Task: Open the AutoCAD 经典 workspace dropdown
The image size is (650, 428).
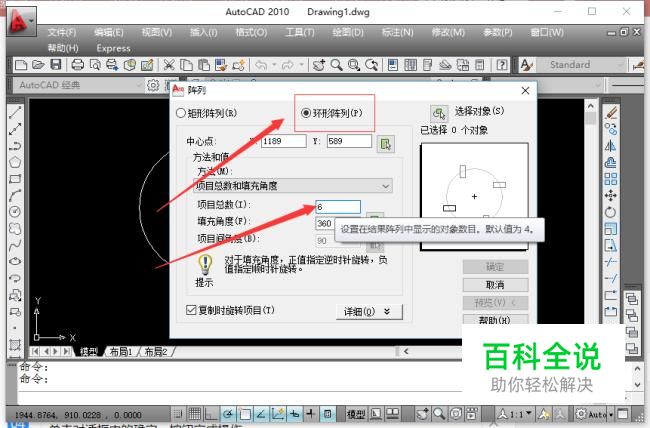Action: 79,85
